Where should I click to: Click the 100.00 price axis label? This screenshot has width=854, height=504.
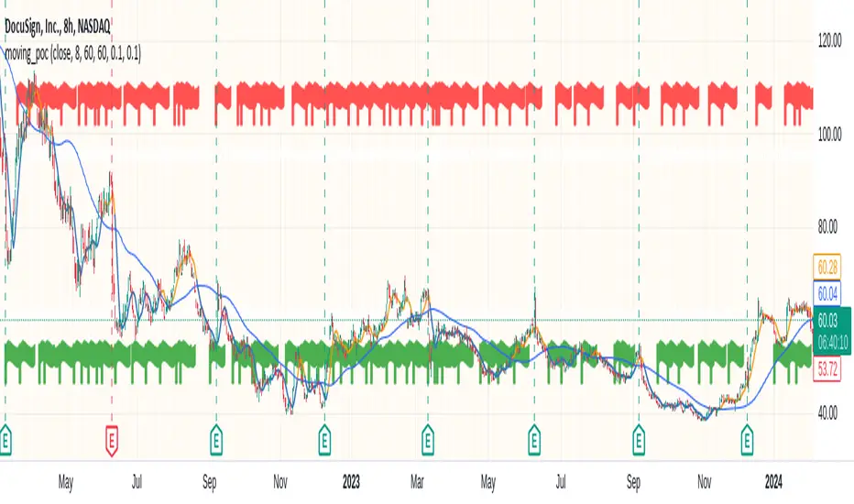[x=829, y=134]
